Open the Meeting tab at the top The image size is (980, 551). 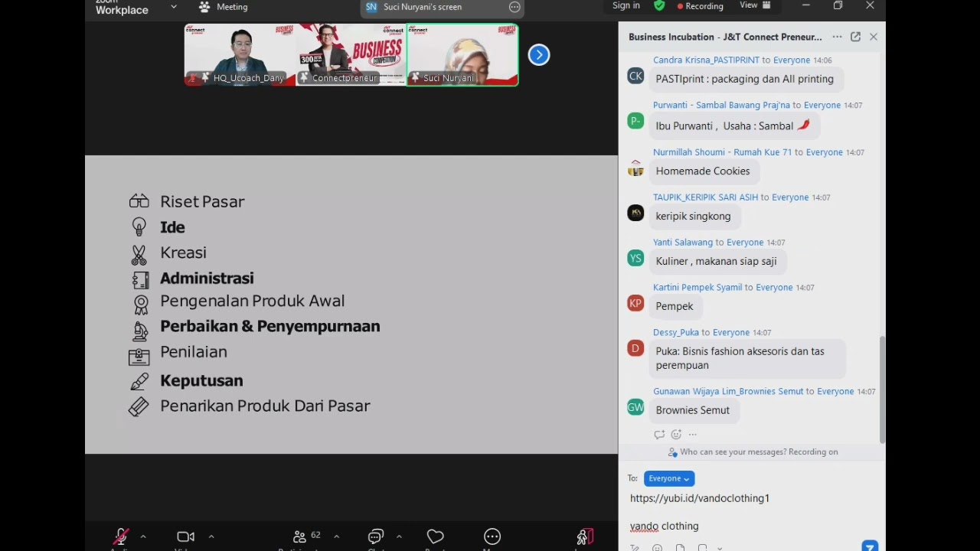[224, 7]
